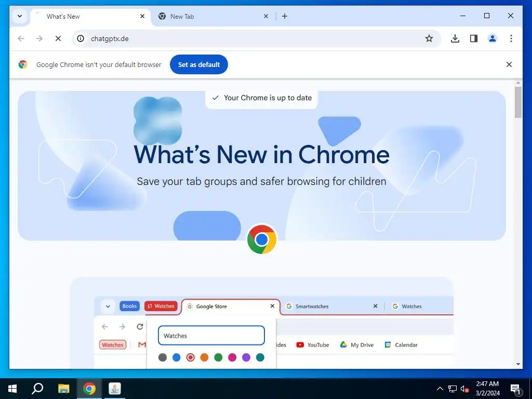The width and height of the screenshot is (532, 399).
Task: Click the Chrome logo in infobar
Action: (x=23, y=64)
